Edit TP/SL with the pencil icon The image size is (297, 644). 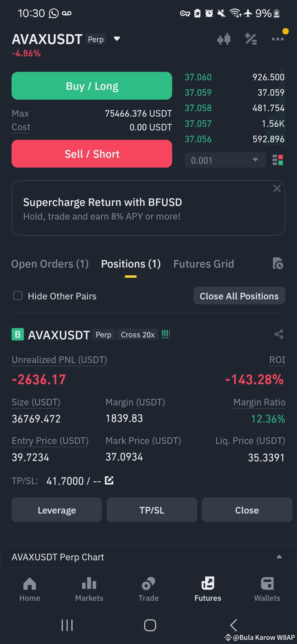(x=109, y=480)
